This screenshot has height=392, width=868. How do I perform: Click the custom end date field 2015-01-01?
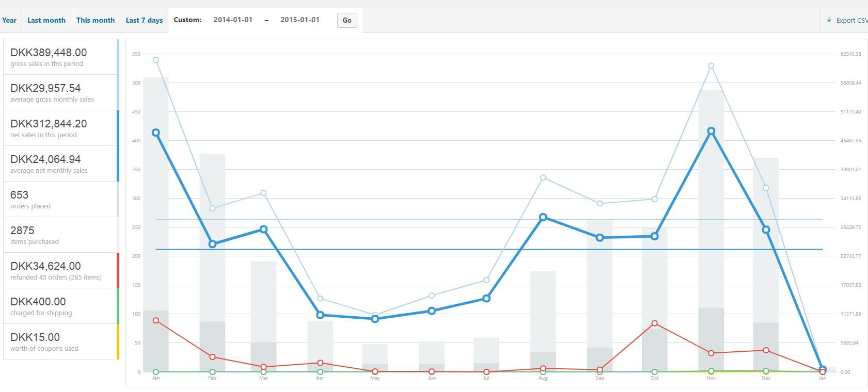coord(300,20)
